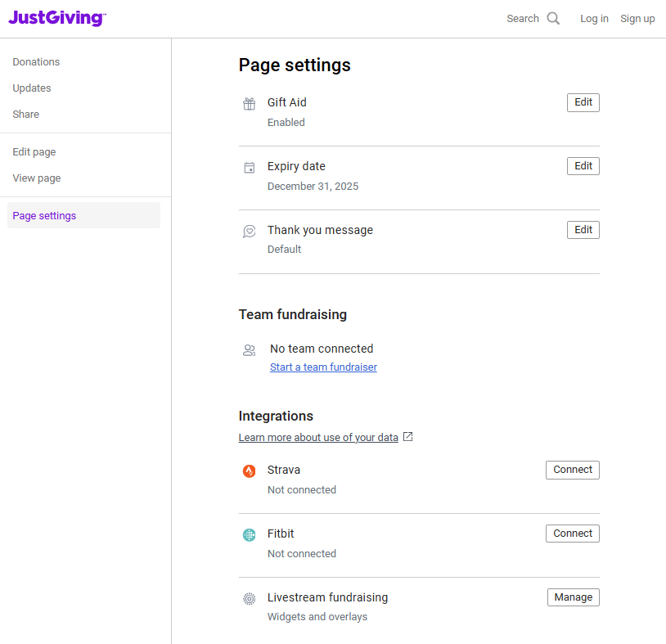
Task: Click the Thank you message heart icon
Action: click(x=250, y=232)
